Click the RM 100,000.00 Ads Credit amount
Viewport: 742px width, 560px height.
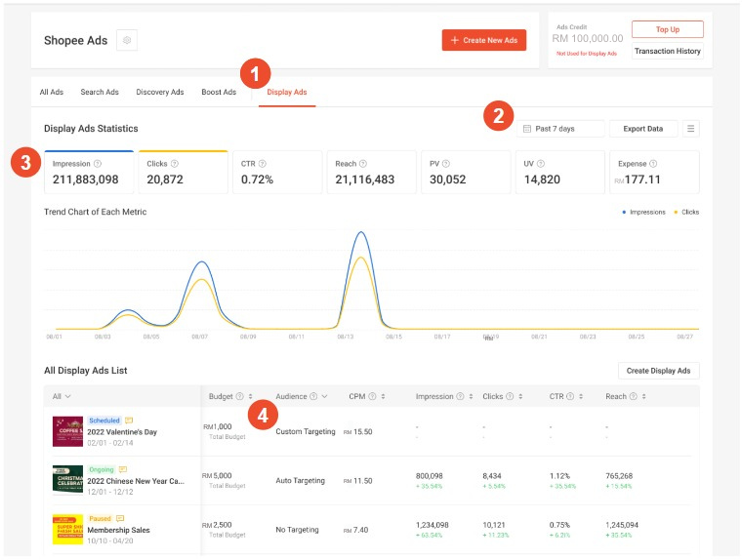coord(588,38)
